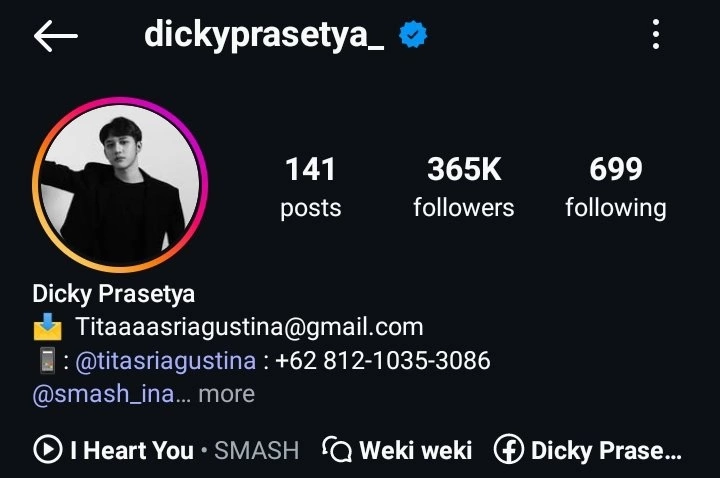Open the Weki weki broadcast channel
Viewport: 720px width, 478px height.
coord(397,450)
